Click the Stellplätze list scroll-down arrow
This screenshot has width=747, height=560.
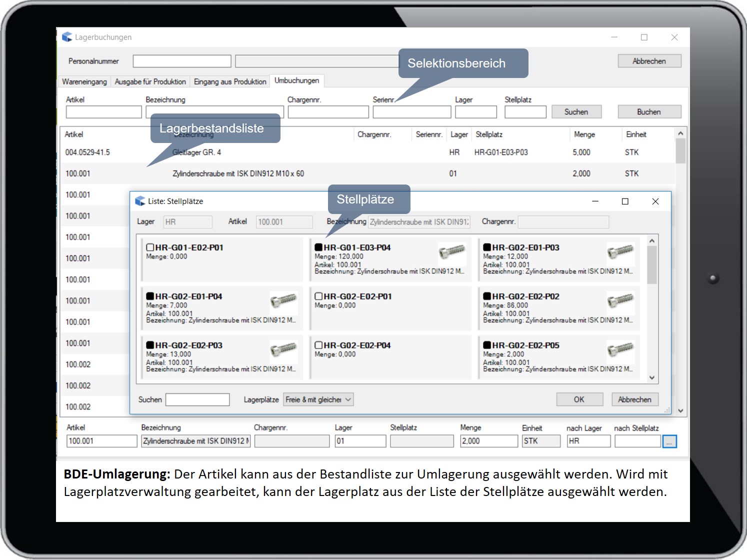click(x=652, y=378)
